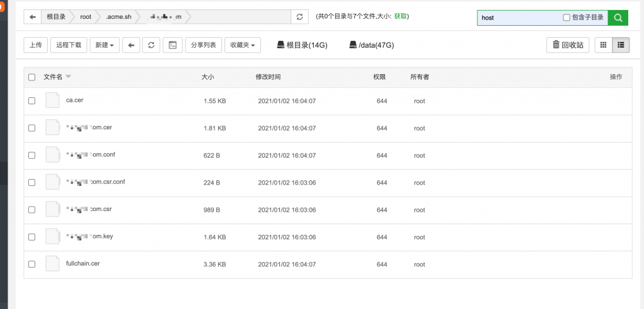The image size is (644, 309).
Task: Sort by 文件名 column arrow
Action: [68, 77]
